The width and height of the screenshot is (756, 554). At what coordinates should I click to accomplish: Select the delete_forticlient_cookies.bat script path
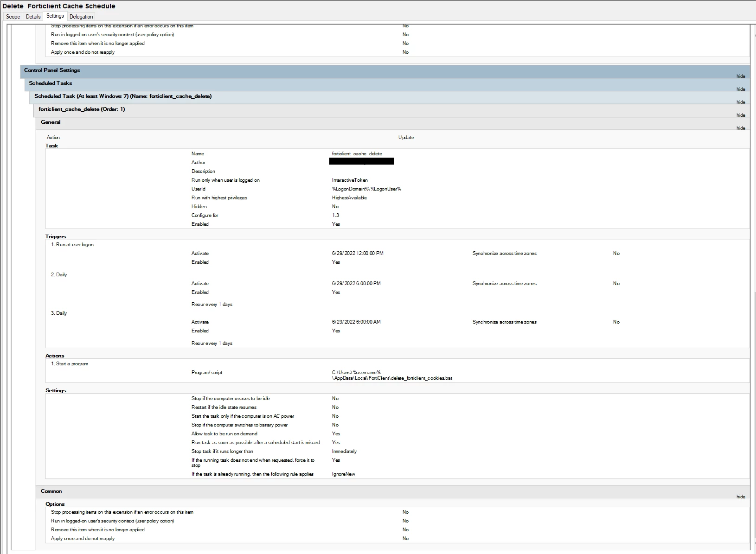(x=392, y=376)
